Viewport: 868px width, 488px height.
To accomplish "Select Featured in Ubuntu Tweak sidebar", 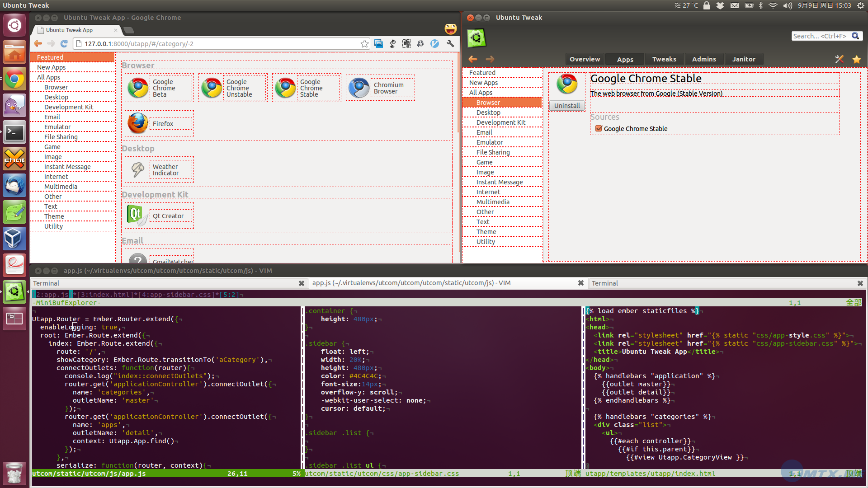I will tap(502, 73).
